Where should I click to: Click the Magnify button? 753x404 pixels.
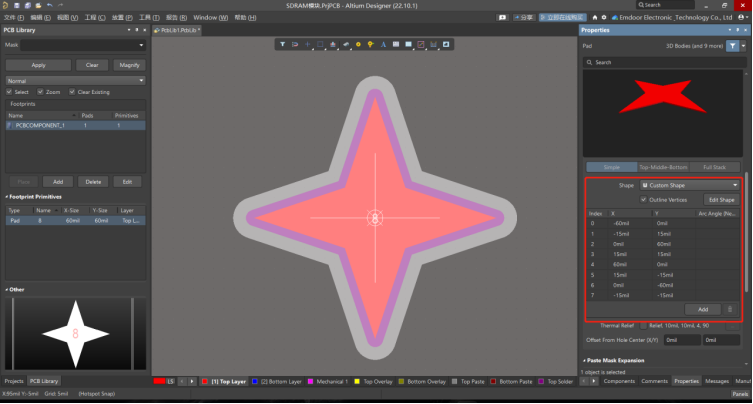tap(129, 65)
